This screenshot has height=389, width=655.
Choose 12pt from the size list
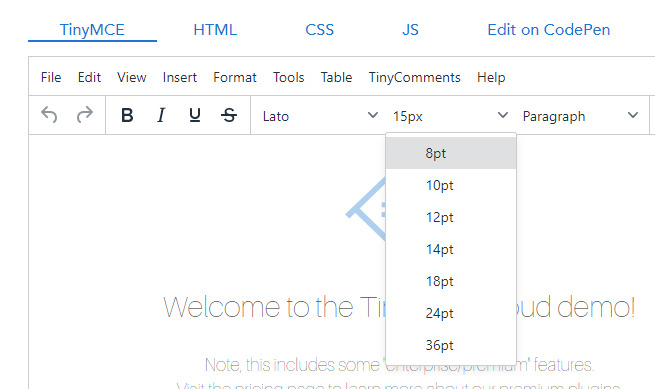[x=451, y=217]
